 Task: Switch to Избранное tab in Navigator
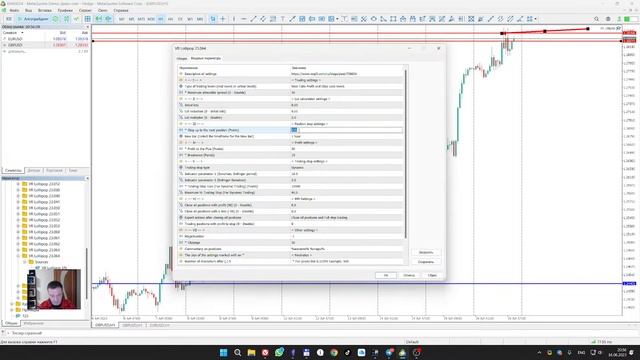(33, 323)
